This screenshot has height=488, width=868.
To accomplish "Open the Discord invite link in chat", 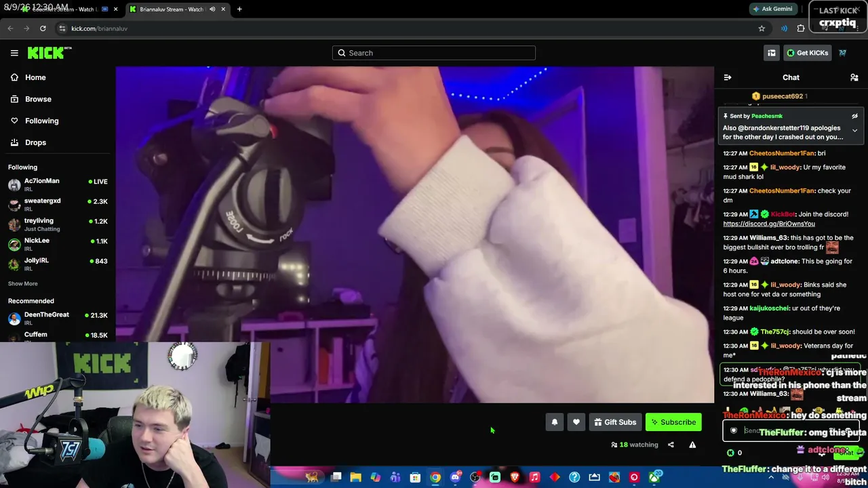I will coord(769,224).
